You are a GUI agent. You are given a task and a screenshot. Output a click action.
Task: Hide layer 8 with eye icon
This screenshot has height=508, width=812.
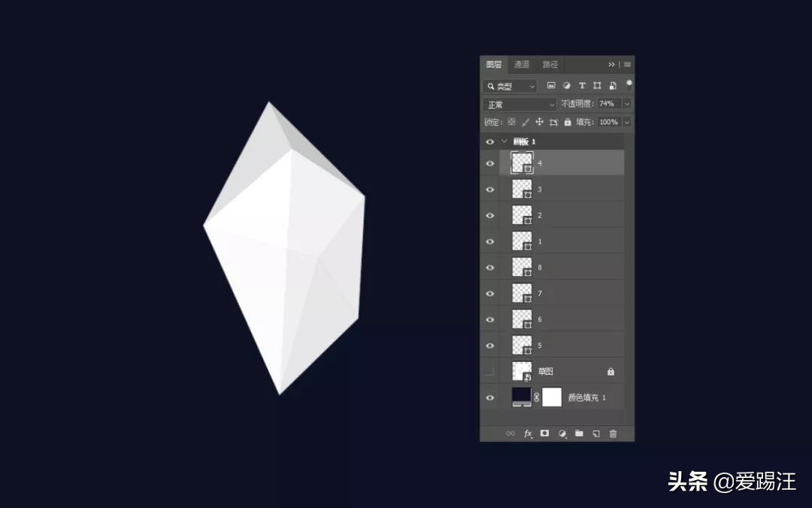[490, 267]
